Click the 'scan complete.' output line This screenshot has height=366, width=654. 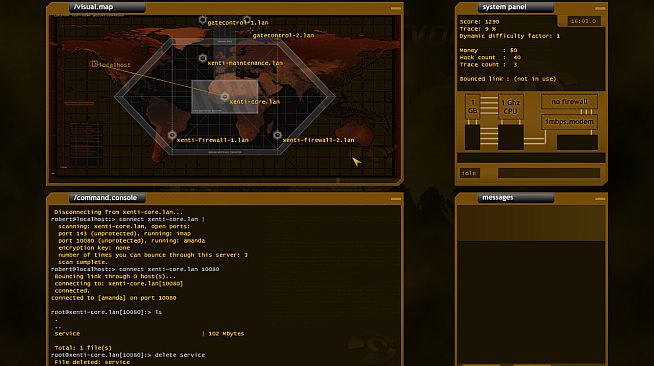pos(83,262)
